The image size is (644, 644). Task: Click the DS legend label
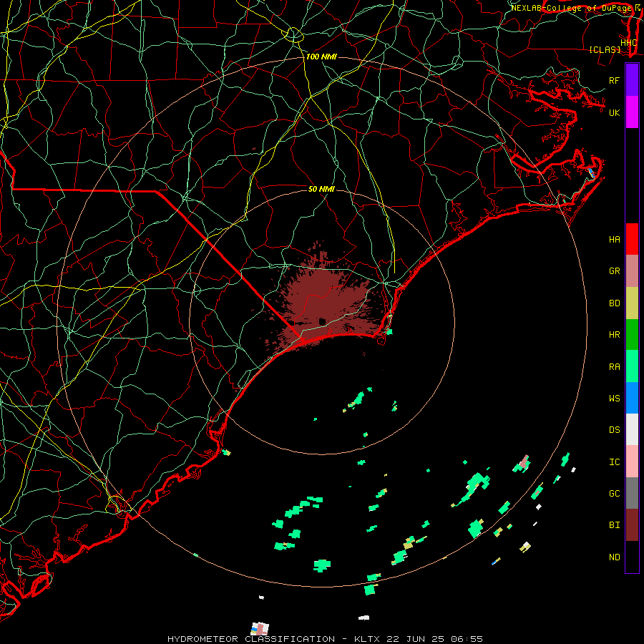click(x=615, y=430)
